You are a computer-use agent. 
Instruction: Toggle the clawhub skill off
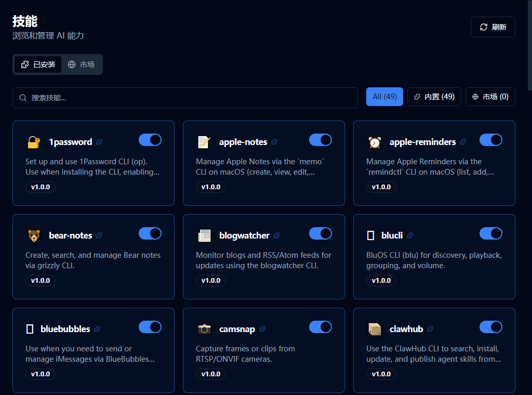click(x=491, y=327)
